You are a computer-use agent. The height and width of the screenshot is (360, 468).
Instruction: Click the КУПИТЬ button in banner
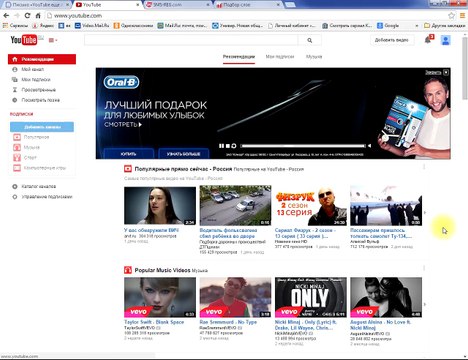click(x=128, y=154)
